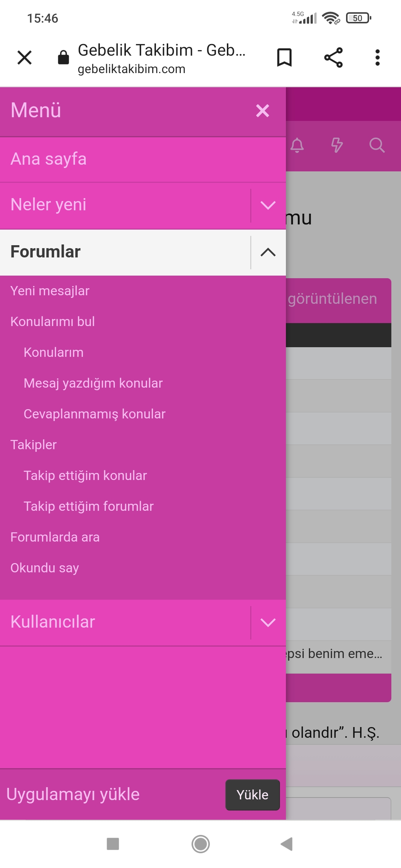The width and height of the screenshot is (401, 868).
Task: Open the three-dot browser menu
Action: [377, 57]
